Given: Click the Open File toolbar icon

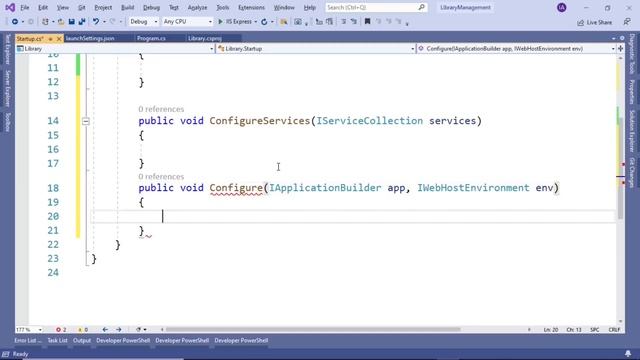Looking at the screenshot, I should 61,22.
